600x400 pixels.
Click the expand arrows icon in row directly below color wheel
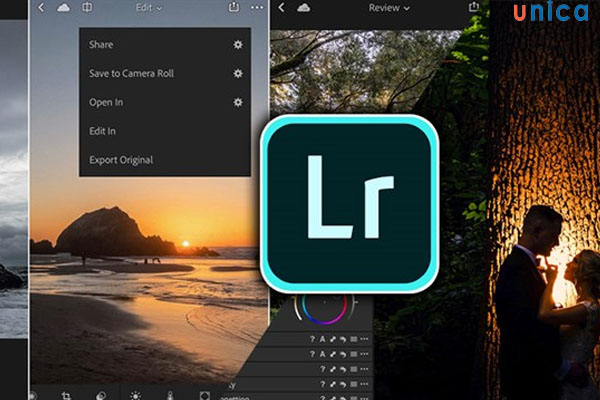[333, 339]
